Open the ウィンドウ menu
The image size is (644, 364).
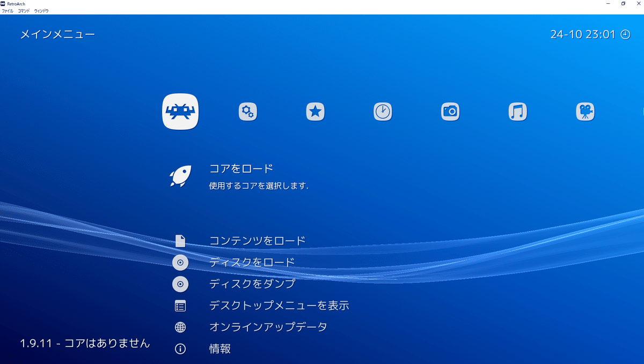(x=41, y=11)
